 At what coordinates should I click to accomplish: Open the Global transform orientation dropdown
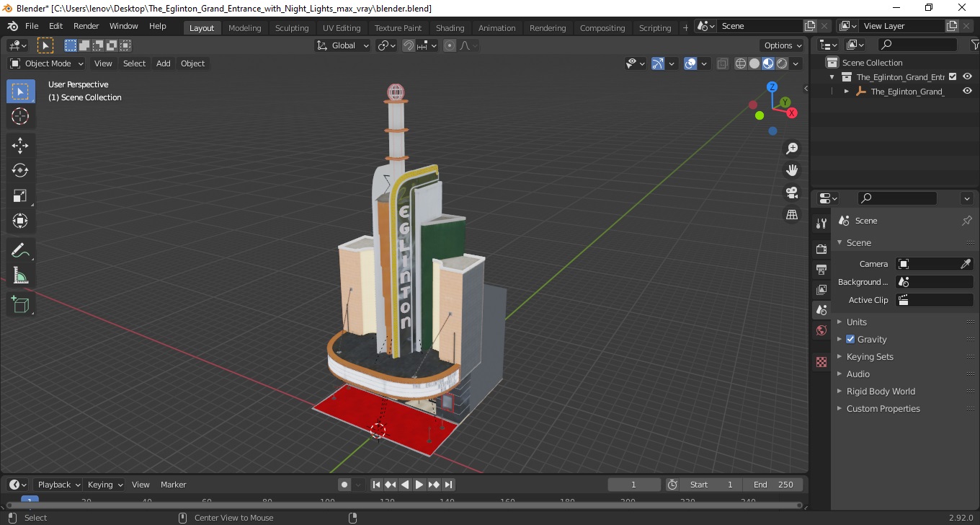pyautogui.click(x=342, y=45)
